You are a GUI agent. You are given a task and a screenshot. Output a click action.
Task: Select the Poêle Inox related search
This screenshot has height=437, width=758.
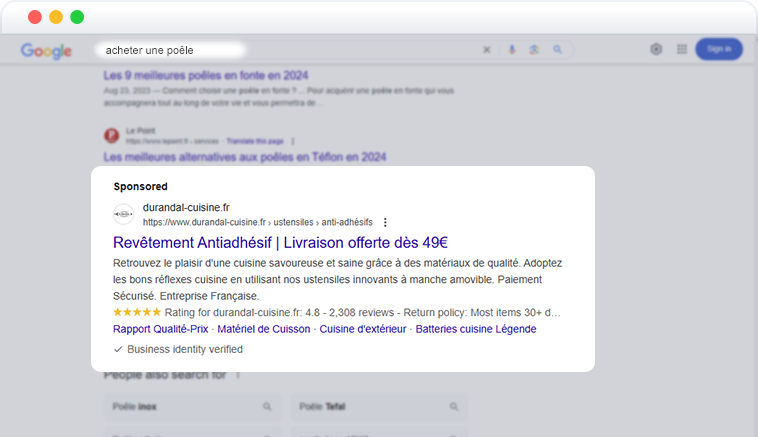192,407
